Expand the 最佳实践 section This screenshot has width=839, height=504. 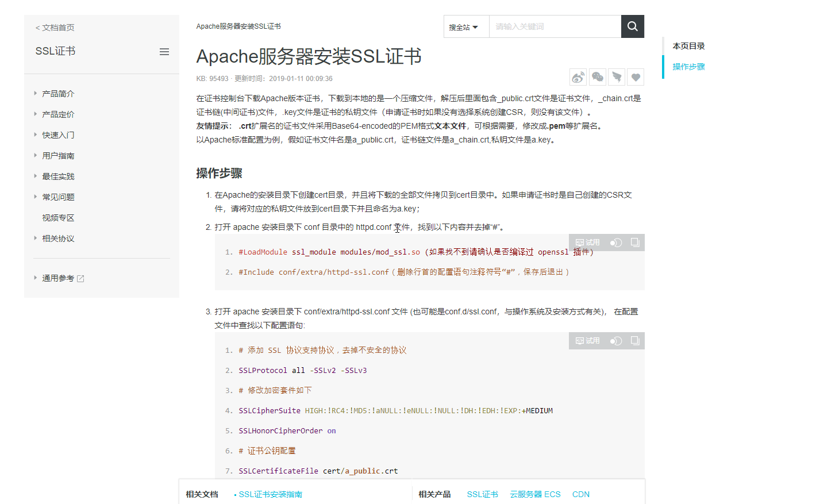point(58,176)
